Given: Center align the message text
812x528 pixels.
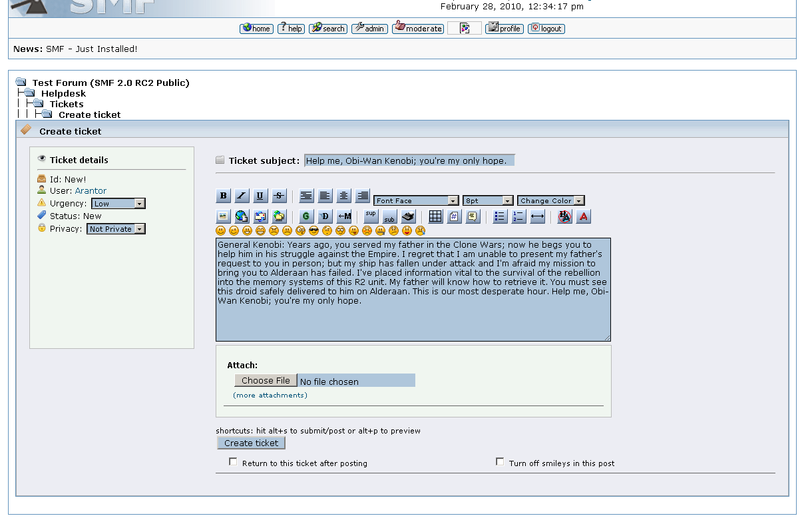Looking at the screenshot, I should (x=343, y=196).
